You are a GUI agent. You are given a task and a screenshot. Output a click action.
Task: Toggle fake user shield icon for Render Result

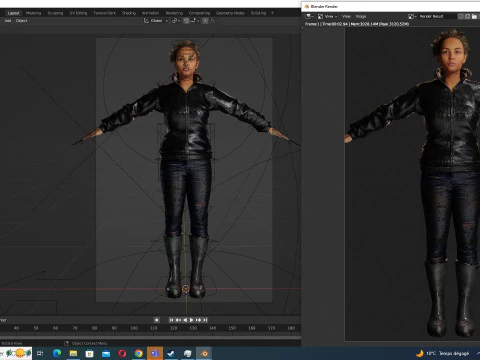(x=461, y=16)
